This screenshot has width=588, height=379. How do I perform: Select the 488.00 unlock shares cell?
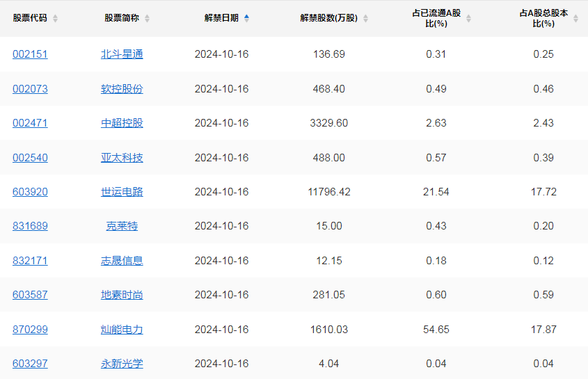pyautogui.click(x=329, y=158)
